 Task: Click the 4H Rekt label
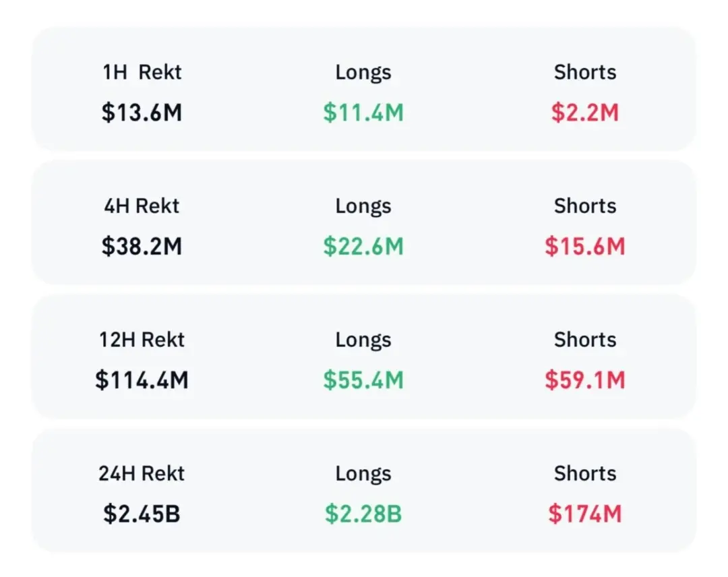pos(142,206)
